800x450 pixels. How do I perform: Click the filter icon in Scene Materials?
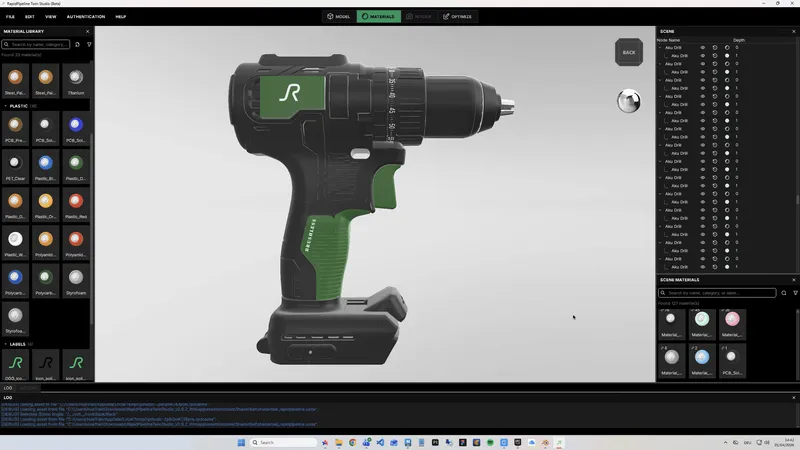[x=795, y=293]
